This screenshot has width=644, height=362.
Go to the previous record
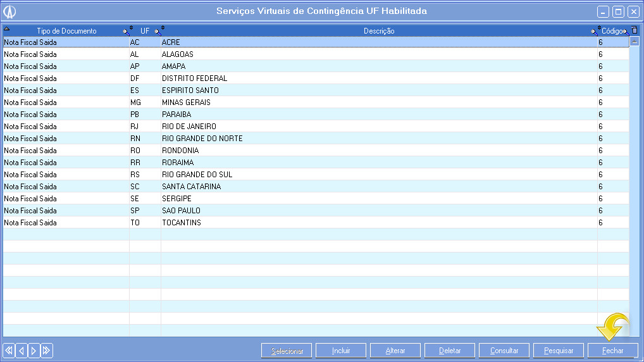[22, 351]
